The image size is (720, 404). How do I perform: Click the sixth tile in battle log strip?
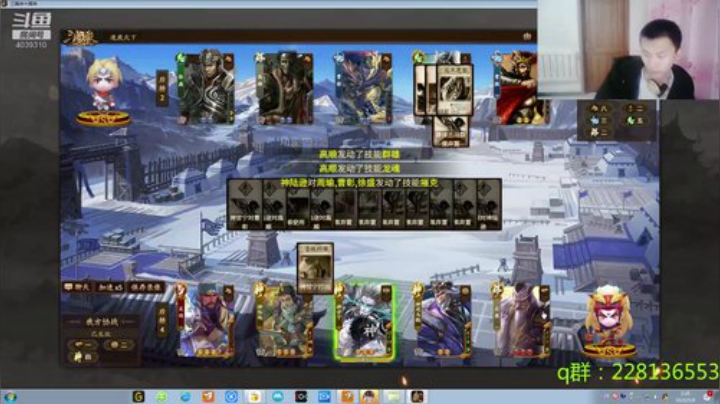point(369,205)
